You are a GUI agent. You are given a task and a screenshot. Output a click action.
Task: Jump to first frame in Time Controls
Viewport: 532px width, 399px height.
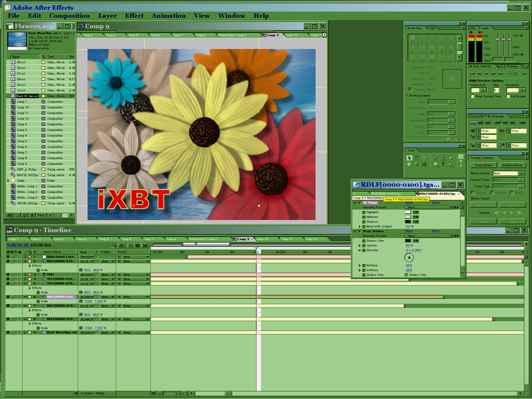[x=472, y=73]
